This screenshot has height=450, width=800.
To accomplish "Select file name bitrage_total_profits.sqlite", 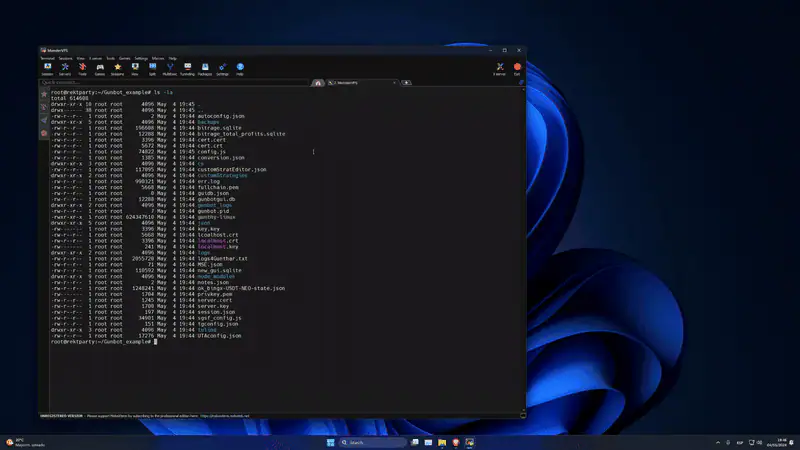I will 241,134.
